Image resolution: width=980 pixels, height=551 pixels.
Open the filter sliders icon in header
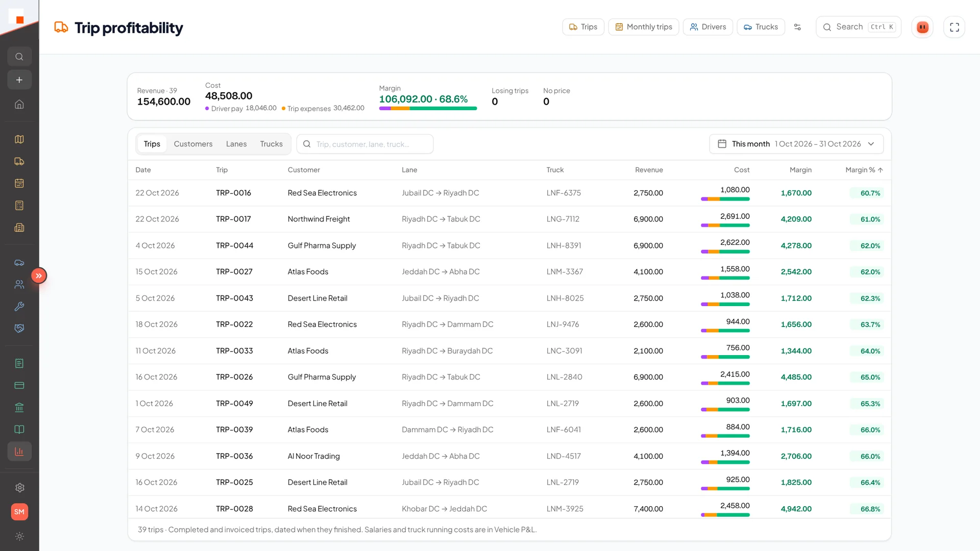(x=797, y=27)
